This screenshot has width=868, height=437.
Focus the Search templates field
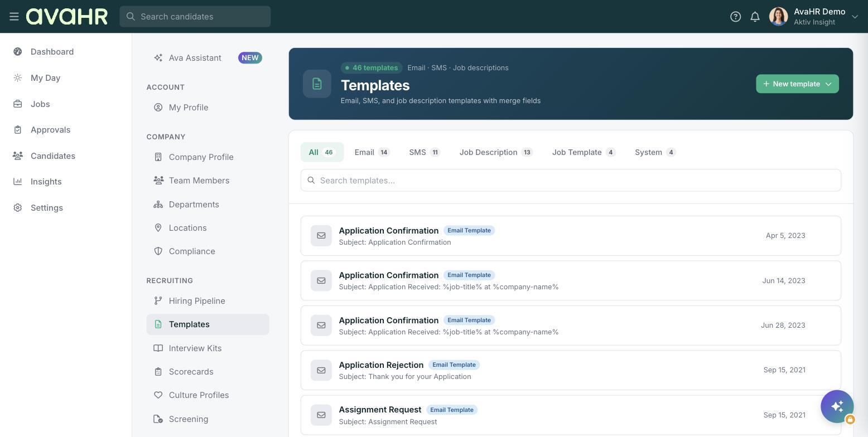coord(571,181)
